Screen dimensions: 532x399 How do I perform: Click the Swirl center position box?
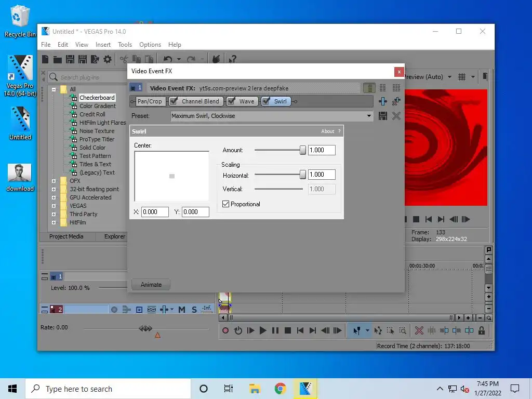[x=171, y=176]
